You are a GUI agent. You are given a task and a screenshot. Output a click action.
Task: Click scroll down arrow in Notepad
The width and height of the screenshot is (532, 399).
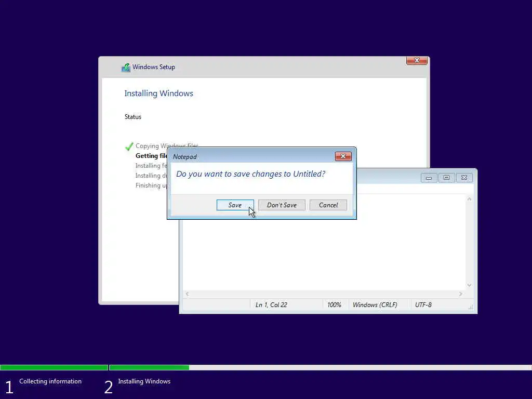point(469,285)
